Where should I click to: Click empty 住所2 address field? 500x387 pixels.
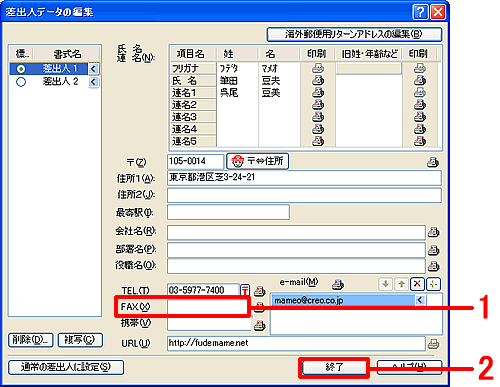coord(304,195)
